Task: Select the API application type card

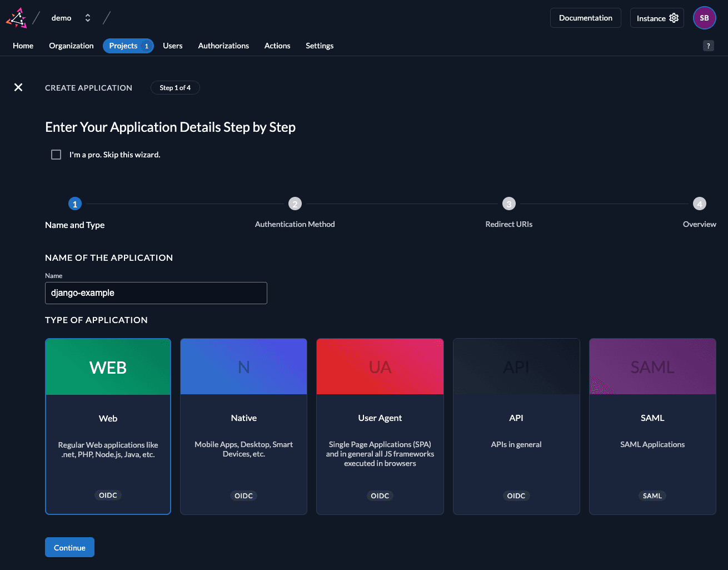Action: pyautogui.click(x=516, y=426)
